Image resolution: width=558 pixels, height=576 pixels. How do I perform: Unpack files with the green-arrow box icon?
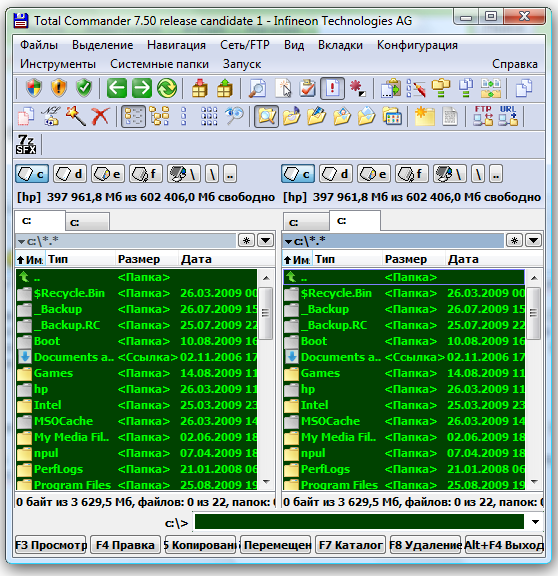(x=224, y=88)
